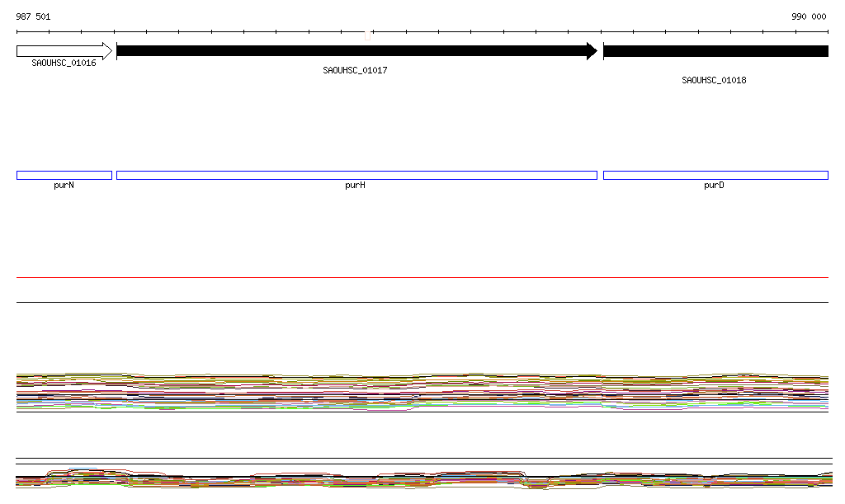845x504 pixels.
Task: Select the black SAOUHSC_01018 gene bar
Action: (715, 51)
